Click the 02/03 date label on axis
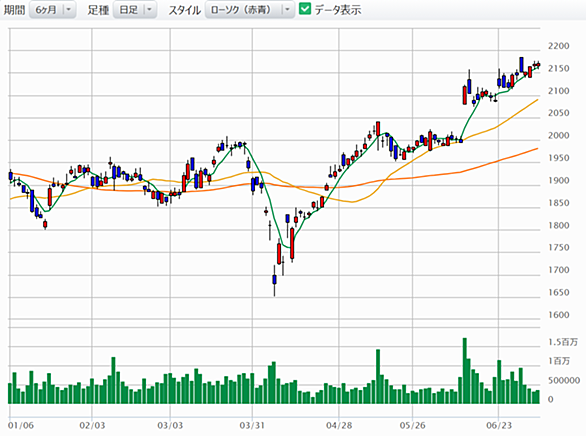This screenshot has height=436, width=586. click(92, 425)
